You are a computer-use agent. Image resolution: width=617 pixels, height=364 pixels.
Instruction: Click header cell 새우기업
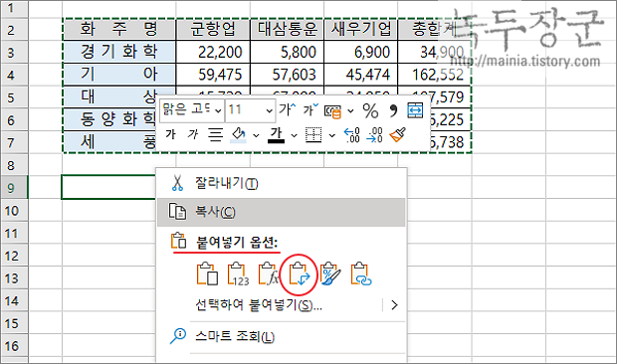click(x=361, y=30)
